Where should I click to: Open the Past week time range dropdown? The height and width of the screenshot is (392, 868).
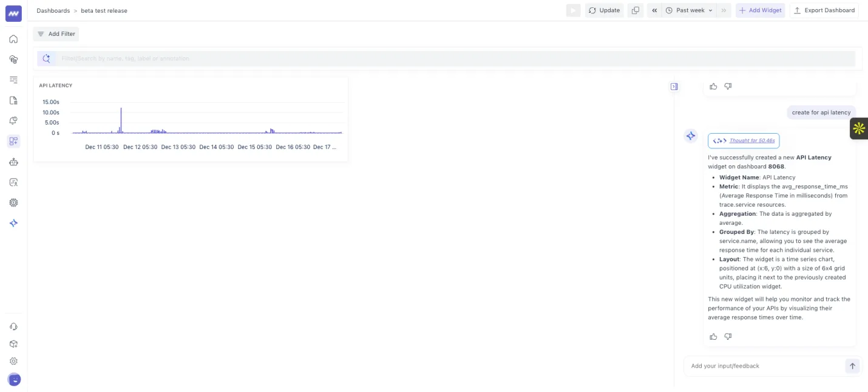689,10
